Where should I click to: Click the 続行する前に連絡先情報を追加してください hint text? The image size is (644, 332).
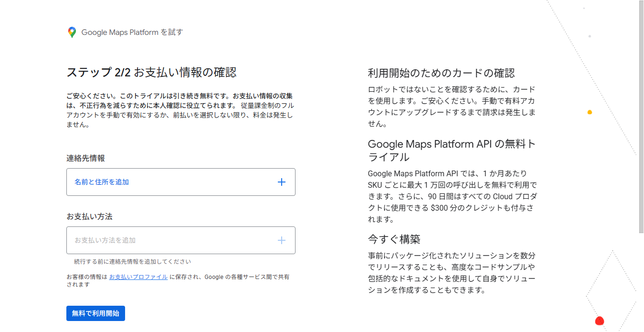(132, 262)
